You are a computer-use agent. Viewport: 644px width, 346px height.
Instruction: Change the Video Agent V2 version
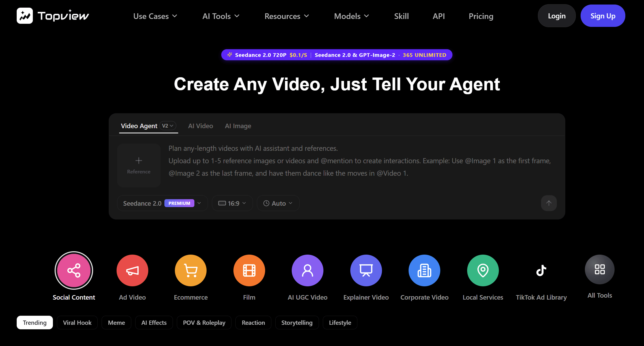[x=168, y=126]
